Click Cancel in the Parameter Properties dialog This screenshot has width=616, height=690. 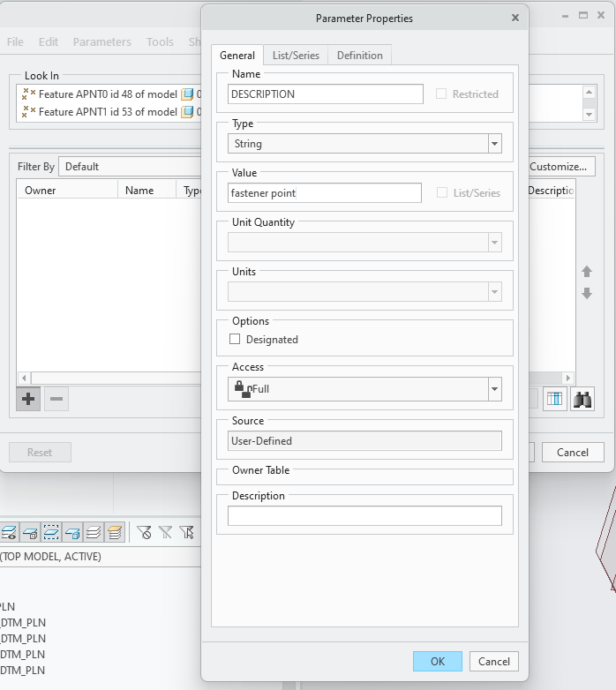tap(494, 661)
